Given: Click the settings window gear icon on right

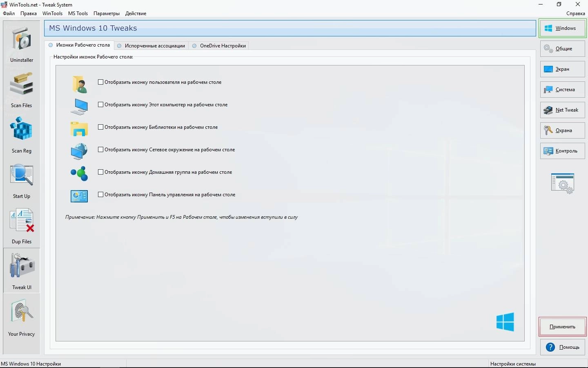Looking at the screenshot, I should click(x=563, y=183).
